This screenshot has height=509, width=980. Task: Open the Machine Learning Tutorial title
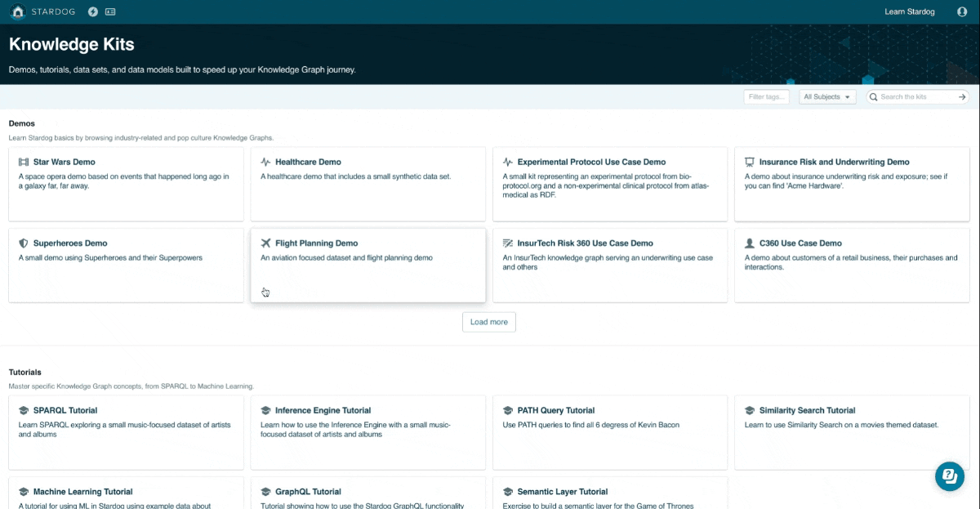(82, 492)
